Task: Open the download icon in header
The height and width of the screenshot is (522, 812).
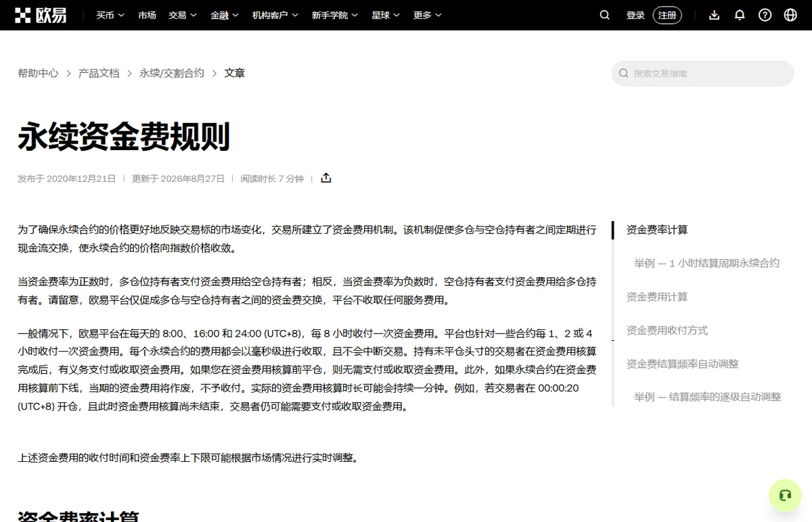Action: [x=714, y=15]
